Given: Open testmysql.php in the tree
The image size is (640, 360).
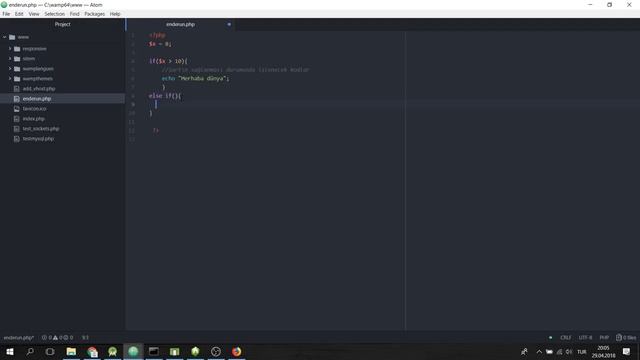Looking at the screenshot, I should click(38, 139).
